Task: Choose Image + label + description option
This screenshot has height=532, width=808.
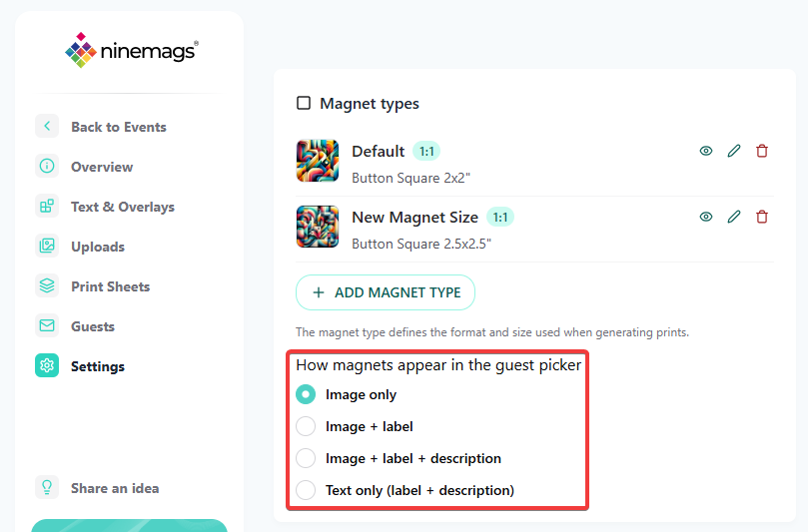Action: point(306,458)
